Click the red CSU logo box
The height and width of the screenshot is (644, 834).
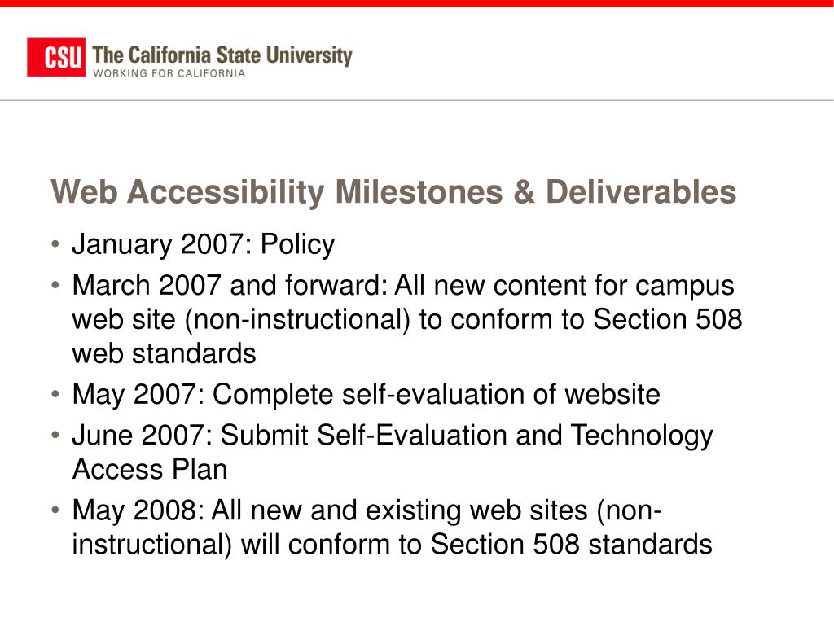point(56,57)
